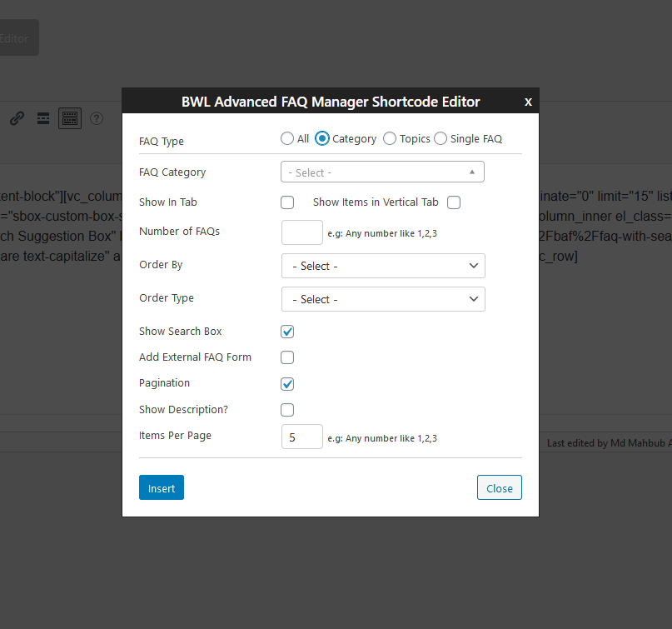Click the 'FAQ Type' label text

[162, 142]
